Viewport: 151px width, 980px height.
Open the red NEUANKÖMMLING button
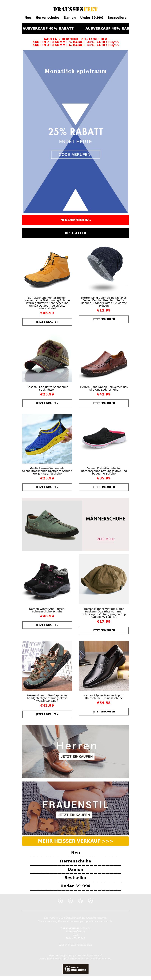75,220
